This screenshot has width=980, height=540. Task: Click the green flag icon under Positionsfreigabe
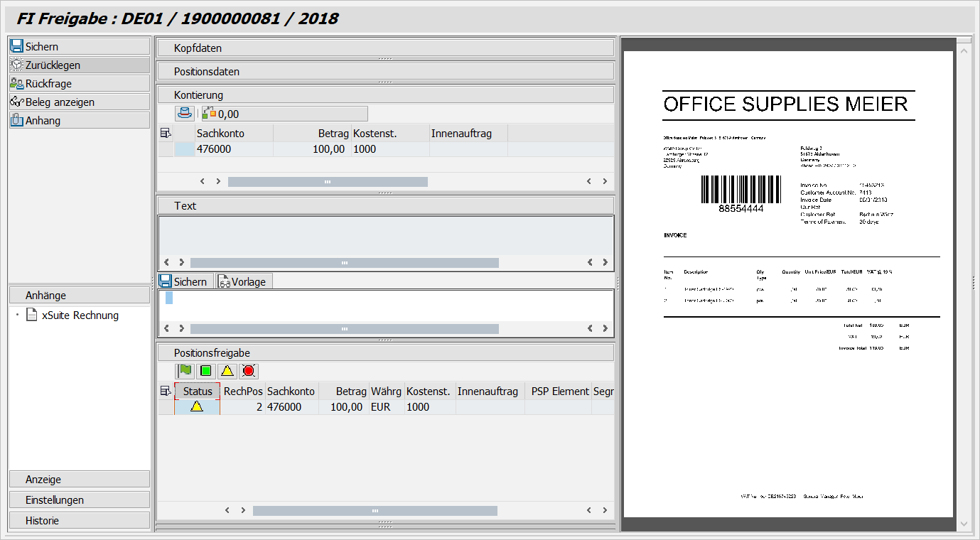185,371
